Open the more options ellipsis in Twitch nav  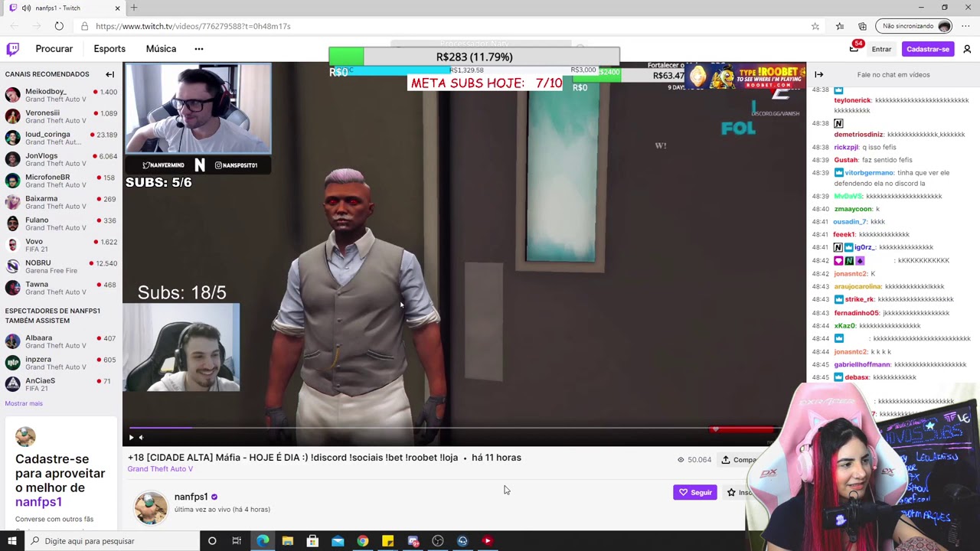click(x=199, y=49)
